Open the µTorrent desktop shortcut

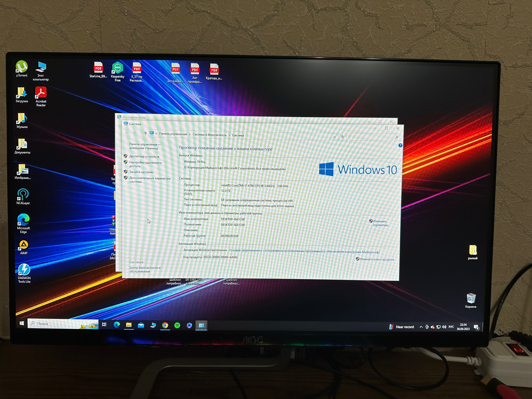(x=22, y=68)
